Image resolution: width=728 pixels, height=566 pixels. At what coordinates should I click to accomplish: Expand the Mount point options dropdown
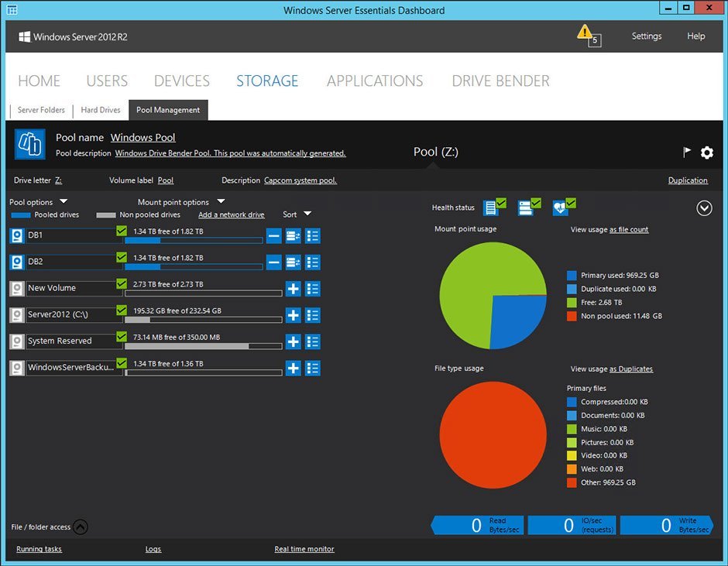pyautogui.click(x=221, y=201)
